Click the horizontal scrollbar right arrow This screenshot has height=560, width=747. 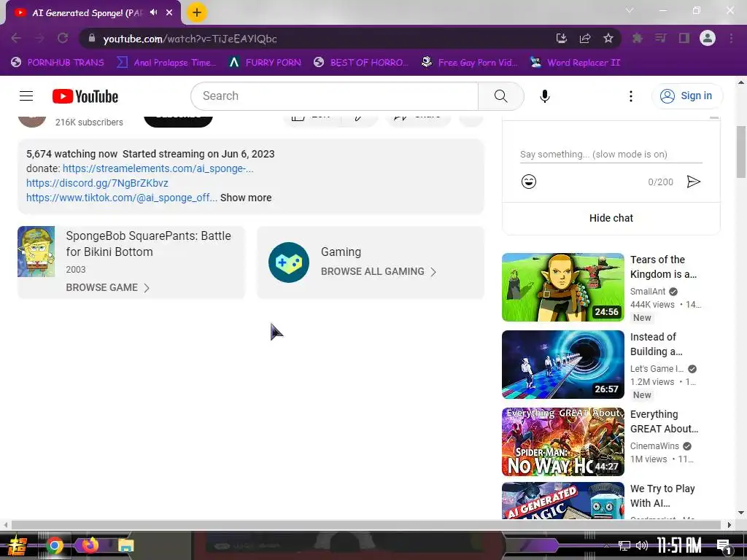[729, 525]
